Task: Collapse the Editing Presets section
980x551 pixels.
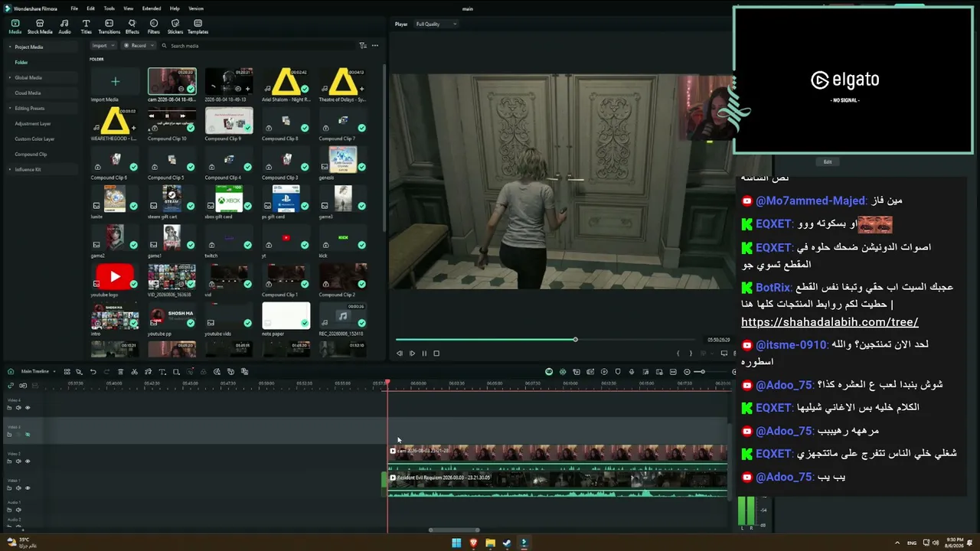Action: 9,108
